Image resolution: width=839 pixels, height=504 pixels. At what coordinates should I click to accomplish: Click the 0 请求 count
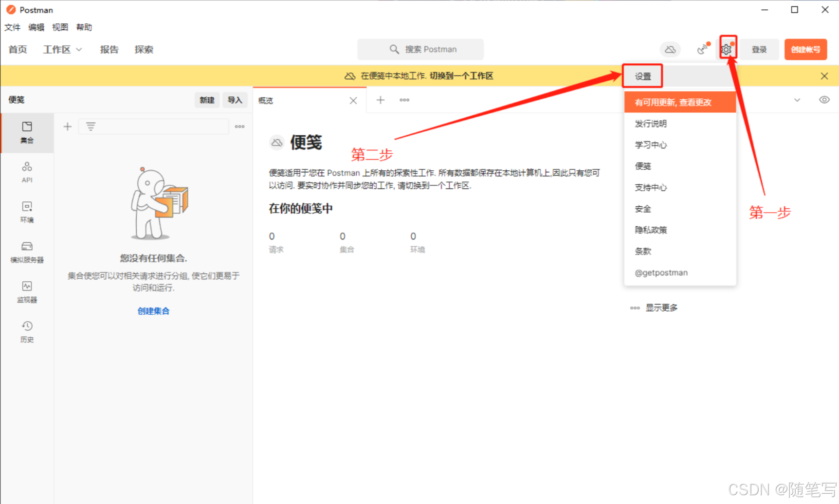[x=276, y=242]
